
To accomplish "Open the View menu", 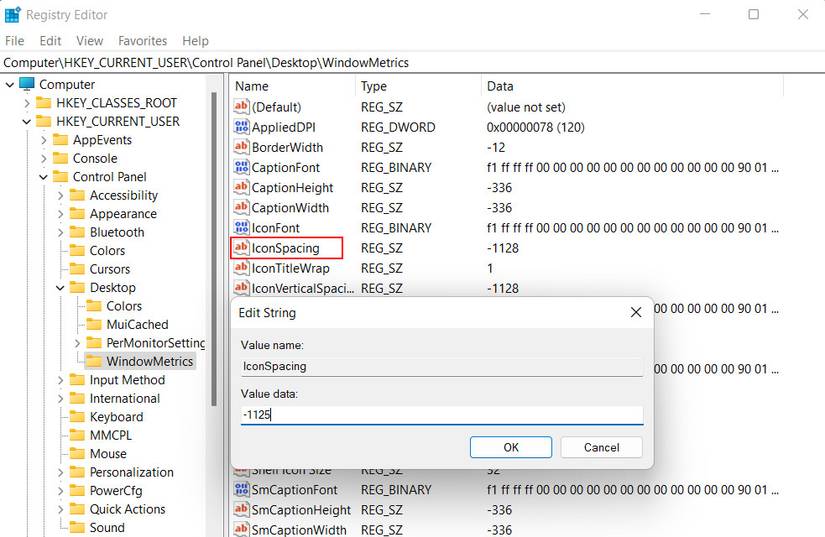I will [89, 40].
